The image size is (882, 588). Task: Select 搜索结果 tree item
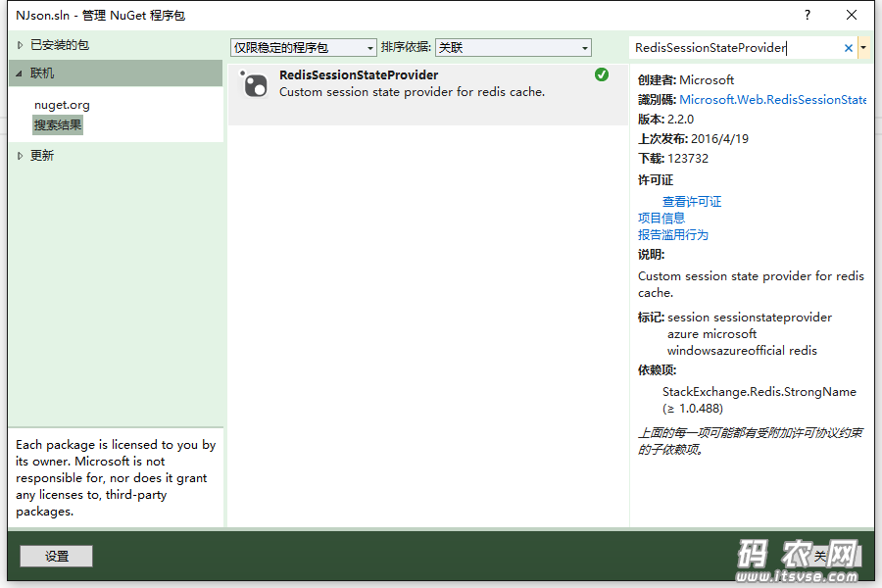(58, 124)
